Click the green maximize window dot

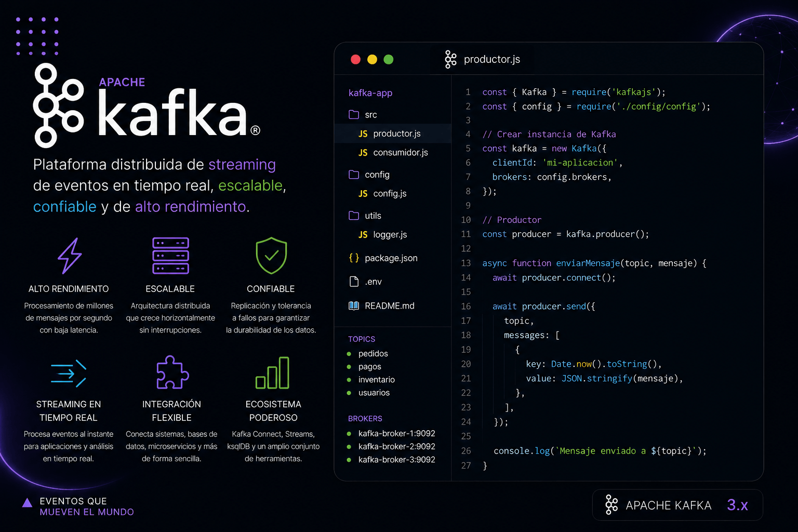[389, 59]
